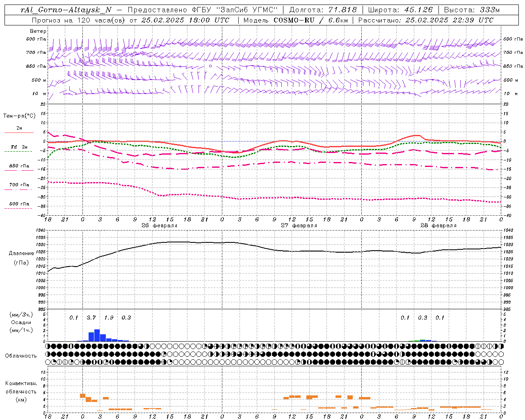The width and height of the screenshot is (525, 420).
Task: Click the date label 28 февраля
Action: [438, 226]
